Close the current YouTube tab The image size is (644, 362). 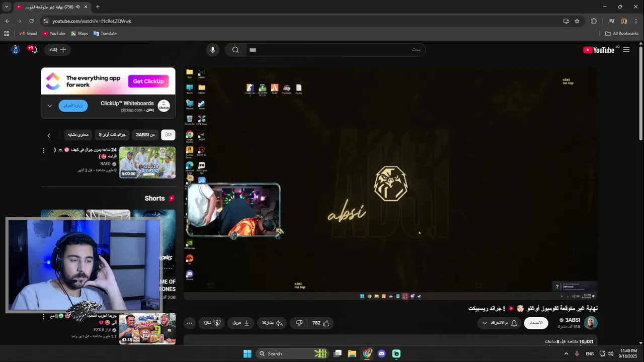click(86, 7)
